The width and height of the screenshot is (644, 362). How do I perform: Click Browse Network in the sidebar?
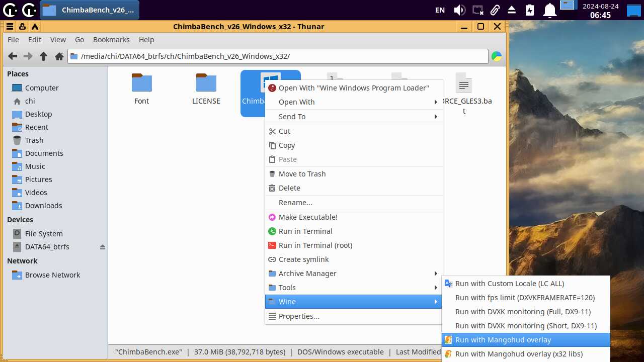52,275
